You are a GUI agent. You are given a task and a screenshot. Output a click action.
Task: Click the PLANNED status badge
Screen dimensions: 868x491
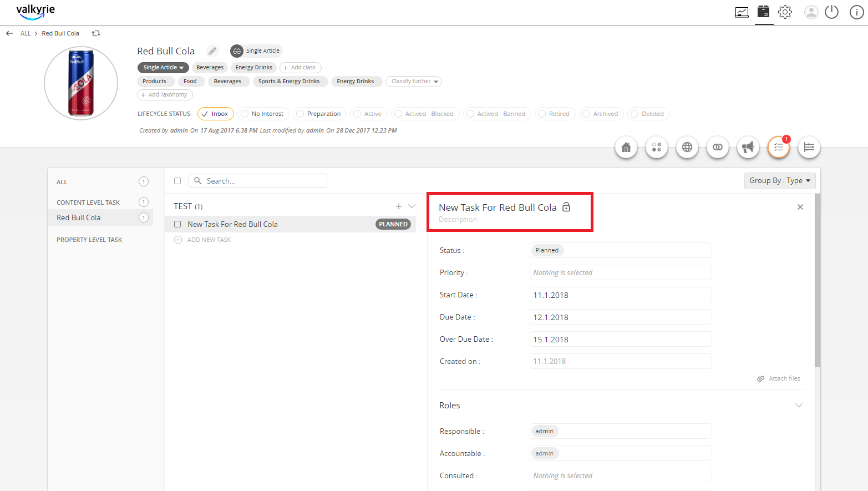tap(393, 224)
